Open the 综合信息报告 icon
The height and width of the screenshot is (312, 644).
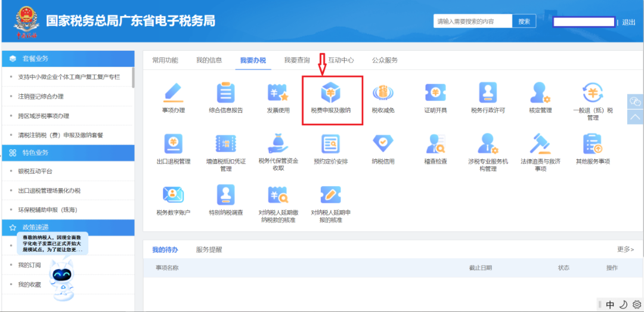point(225,92)
